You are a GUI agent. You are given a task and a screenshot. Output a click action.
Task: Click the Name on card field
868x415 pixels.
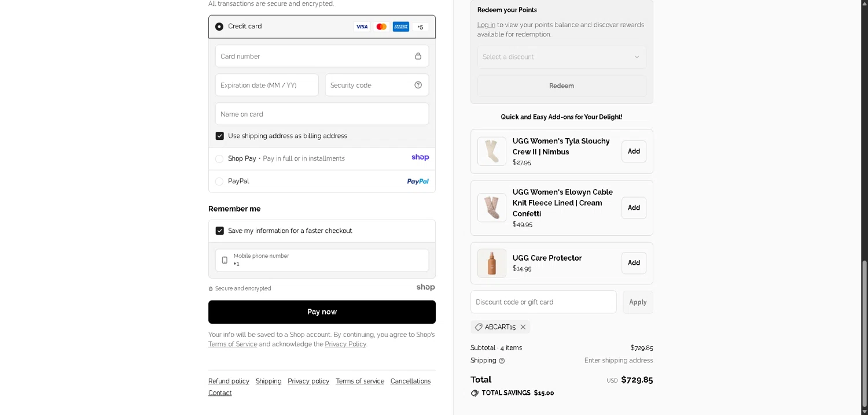point(322,114)
